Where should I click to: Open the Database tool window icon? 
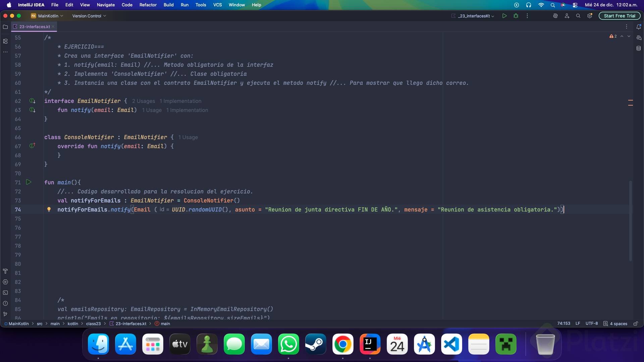[639, 48]
